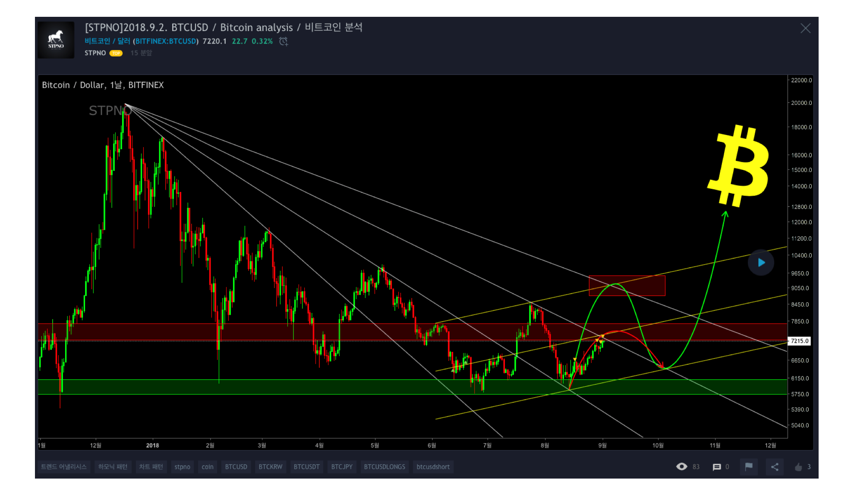Screen dimensions: 854x504
Task: Select the coin tag
Action: [208, 467]
